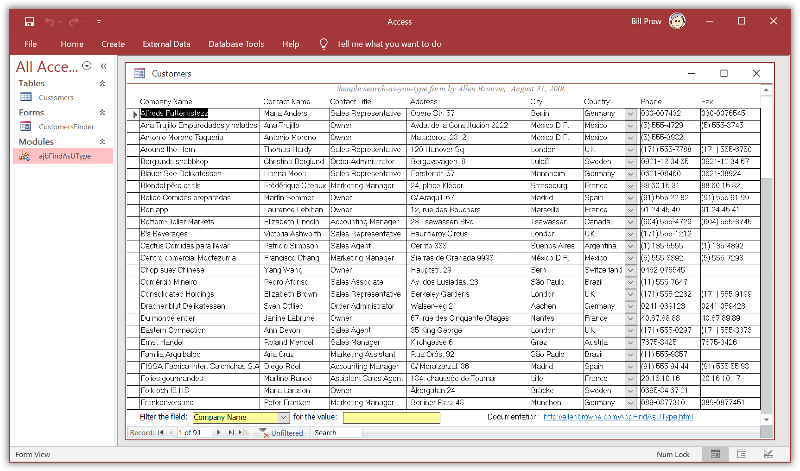The image size is (800, 471).
Task: Collapse the Tables group in navigation pane
Action: pyautogui.click(x=102, y=84)
